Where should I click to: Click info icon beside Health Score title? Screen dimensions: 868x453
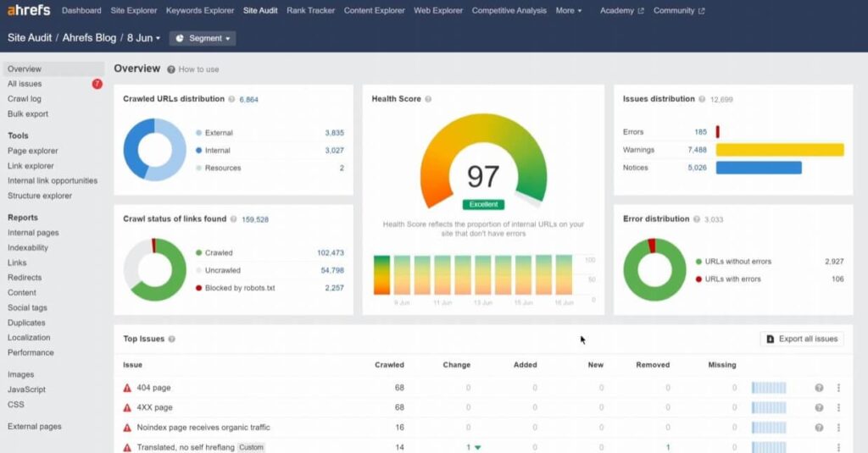428,99
